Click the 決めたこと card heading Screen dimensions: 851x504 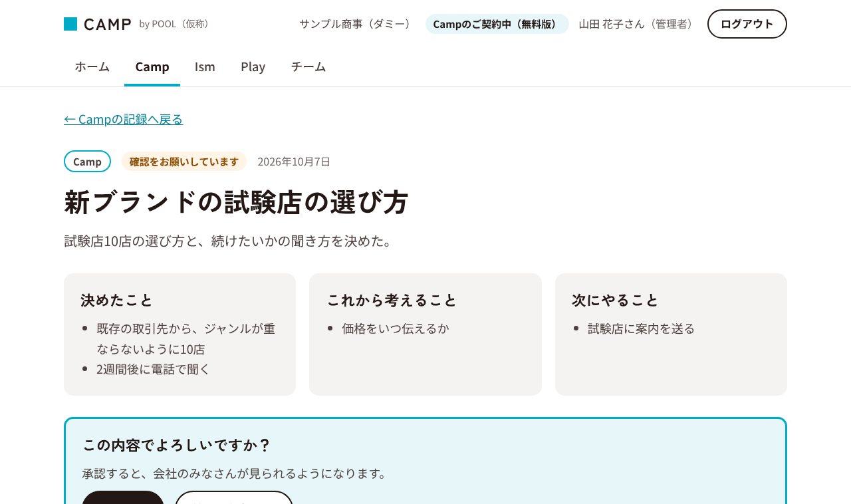(x=117, y=300)
